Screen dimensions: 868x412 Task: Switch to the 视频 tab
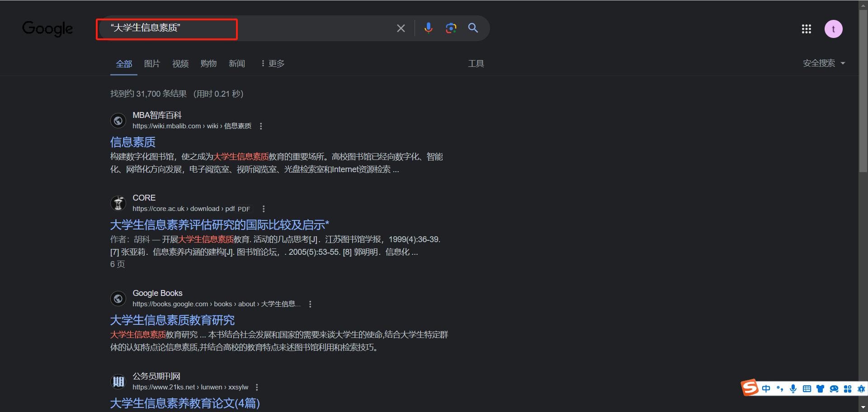pyautogui.click(x=180, y=64)
